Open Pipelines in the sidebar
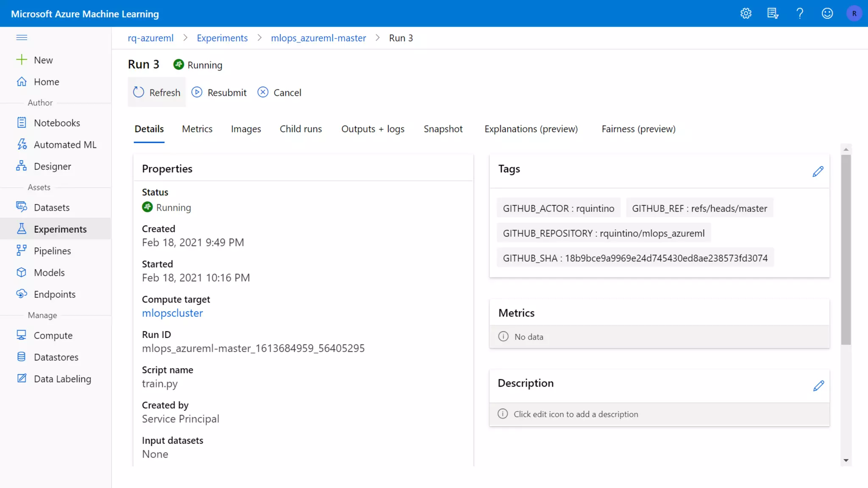868x488 pixels. pyautogui.click(x=52, y=251)
